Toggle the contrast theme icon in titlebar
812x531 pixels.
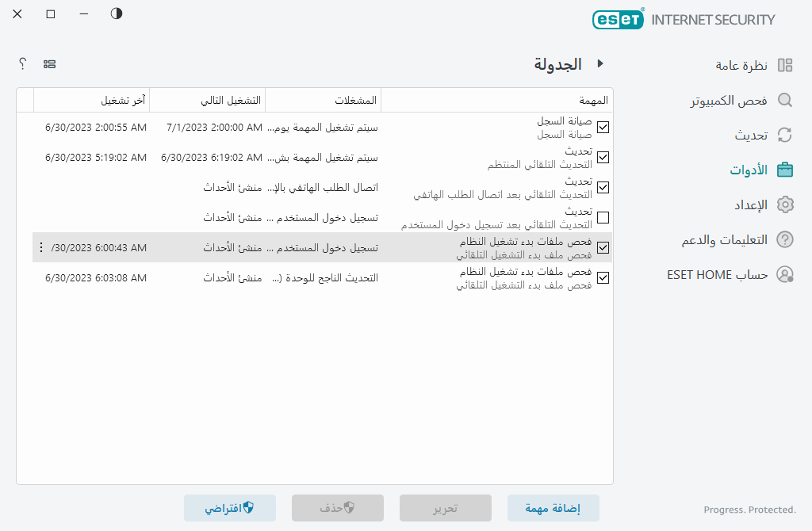[x=116, y=13]
